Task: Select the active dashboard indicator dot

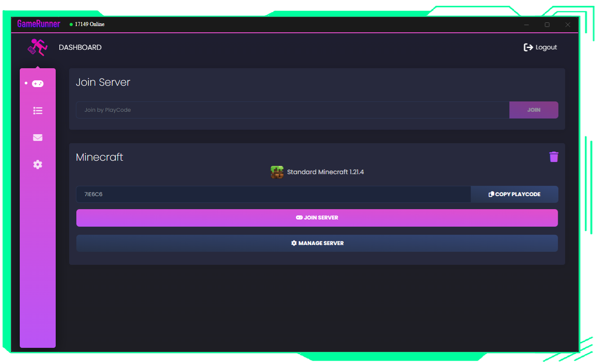Action: (x=26, y=83)
